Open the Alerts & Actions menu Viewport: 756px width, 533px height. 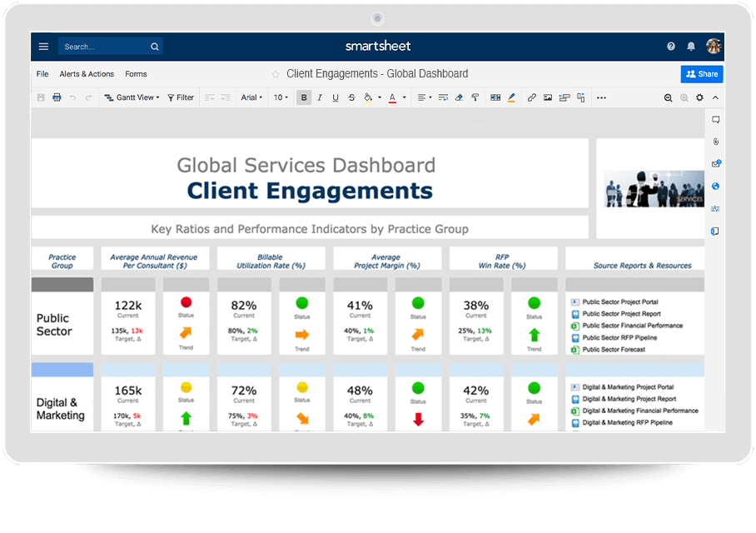pyautogui.click(x=87, y=74)
